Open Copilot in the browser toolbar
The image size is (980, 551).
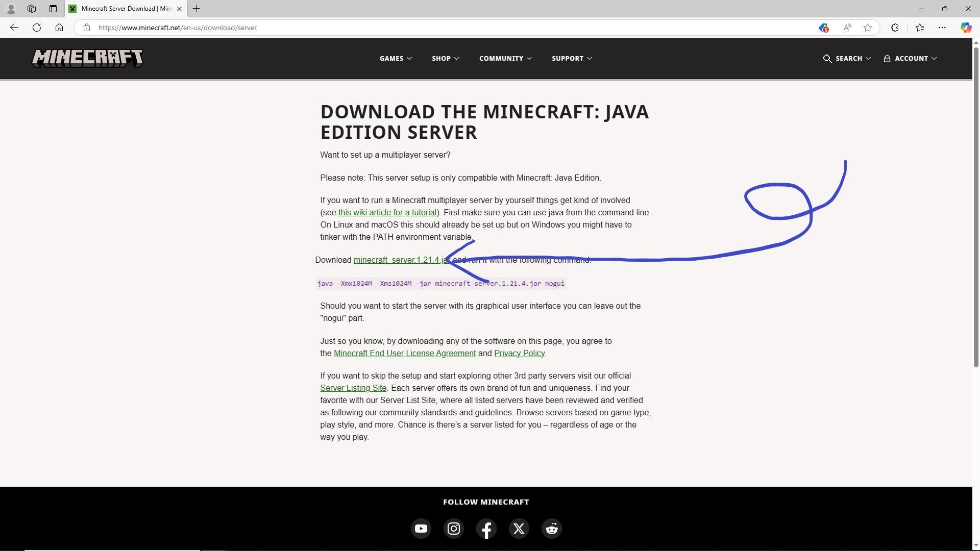click(x=966, y=27)
